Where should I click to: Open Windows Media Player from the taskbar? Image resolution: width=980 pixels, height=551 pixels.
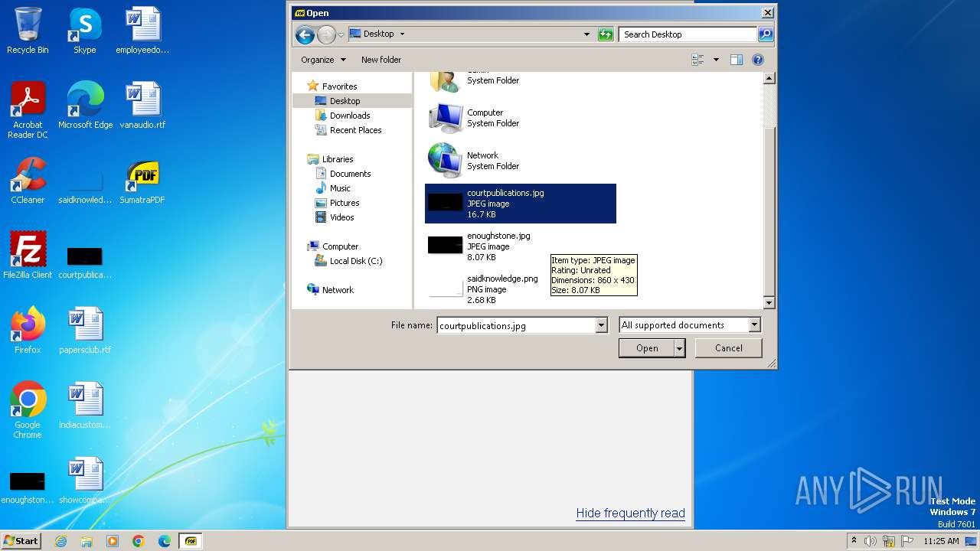[113, 541]
